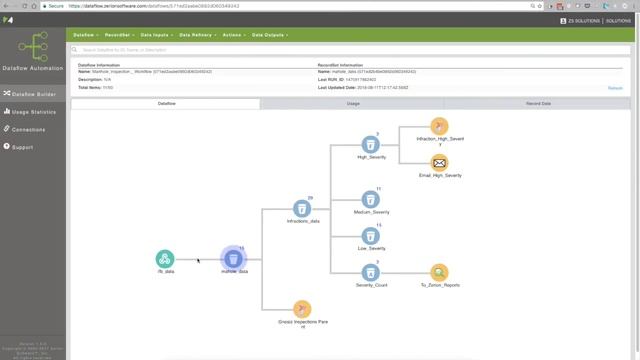The image size is (640, 360).
Task: Open the Infraction_High_Severity action node
Action: [x=439, y=126]
